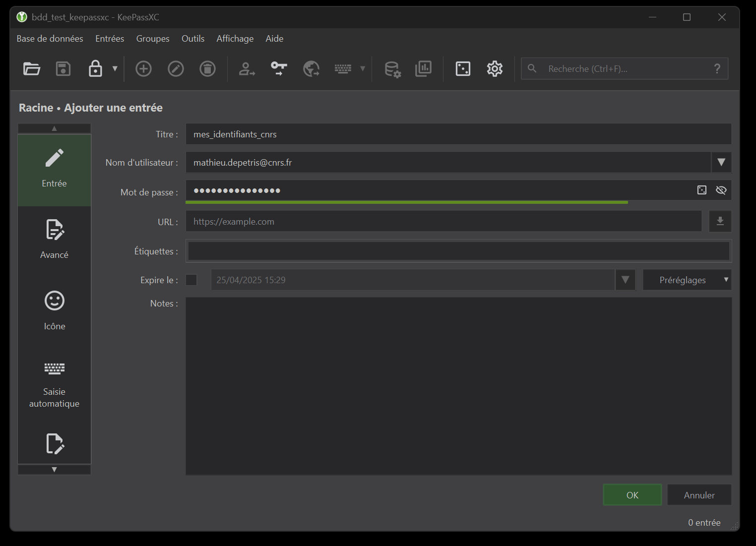Generate password using dice in password field

pos(702,190)
